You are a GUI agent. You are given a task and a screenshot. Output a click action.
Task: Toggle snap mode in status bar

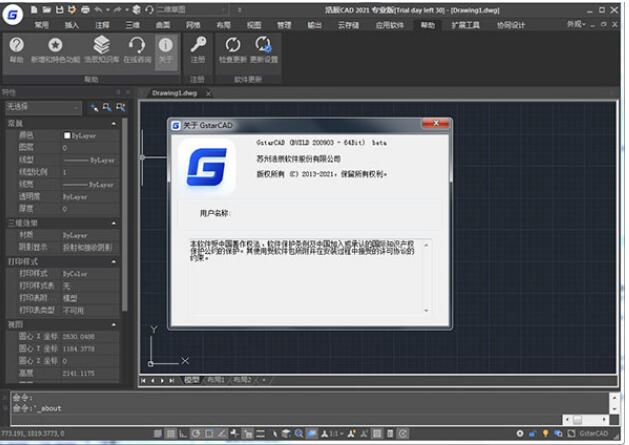158,433
